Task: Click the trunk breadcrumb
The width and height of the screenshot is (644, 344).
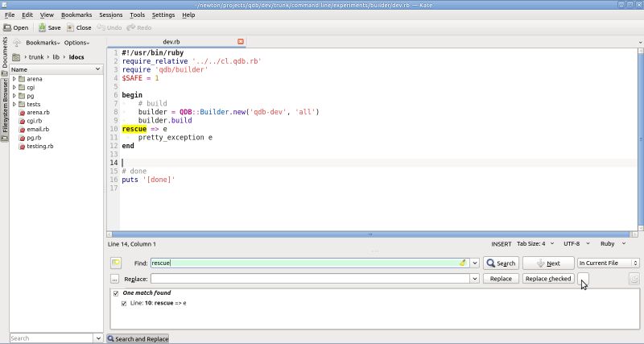Action: 36,57
